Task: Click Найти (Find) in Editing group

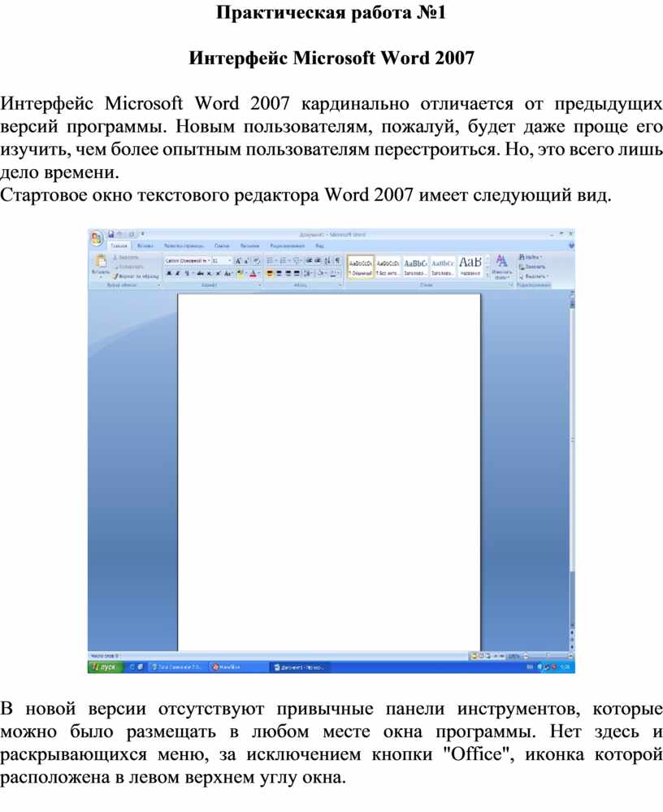Action: pos(531,258)
